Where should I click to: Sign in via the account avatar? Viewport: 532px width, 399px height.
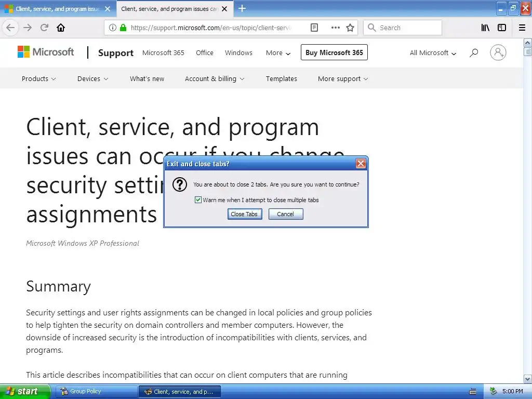pyautogui.click(x=498, y=52)
